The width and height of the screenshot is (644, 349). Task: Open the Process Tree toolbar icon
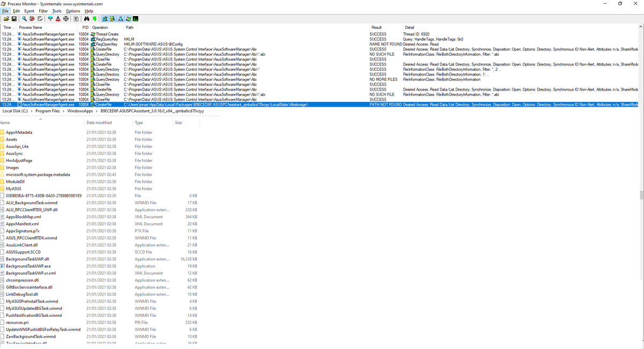[76, 19]
